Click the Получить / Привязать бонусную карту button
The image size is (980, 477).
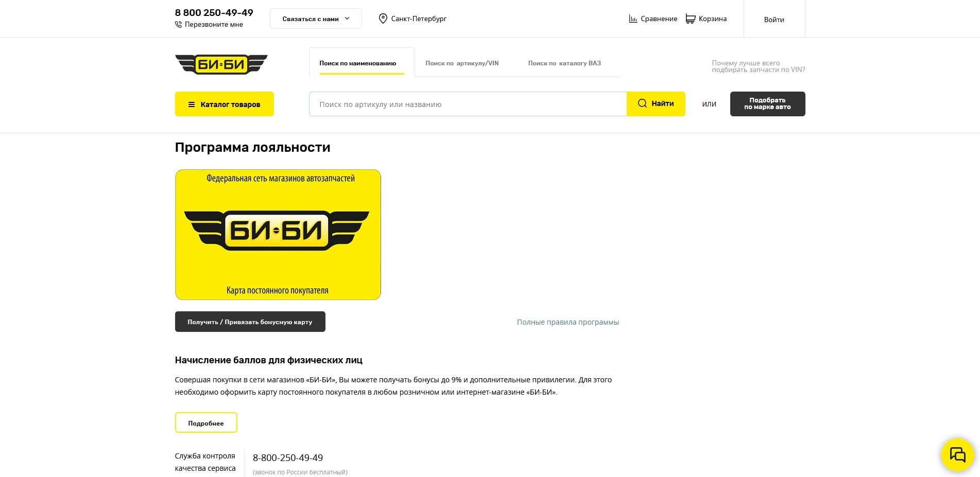coord(250,322)
